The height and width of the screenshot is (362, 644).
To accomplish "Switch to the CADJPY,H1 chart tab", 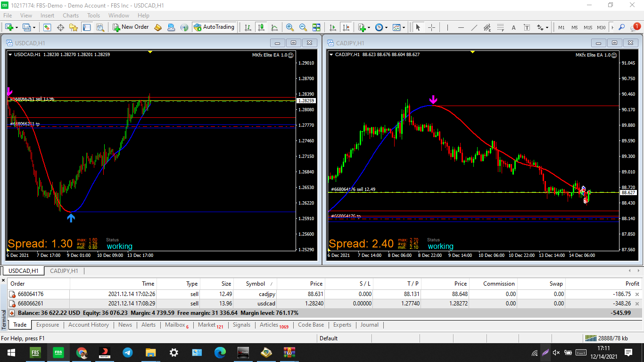I will pos(64,271).
